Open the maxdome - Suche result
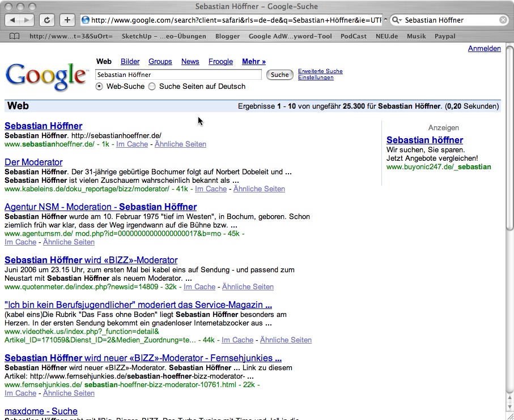Screen dimensions: 514x420 41,411
